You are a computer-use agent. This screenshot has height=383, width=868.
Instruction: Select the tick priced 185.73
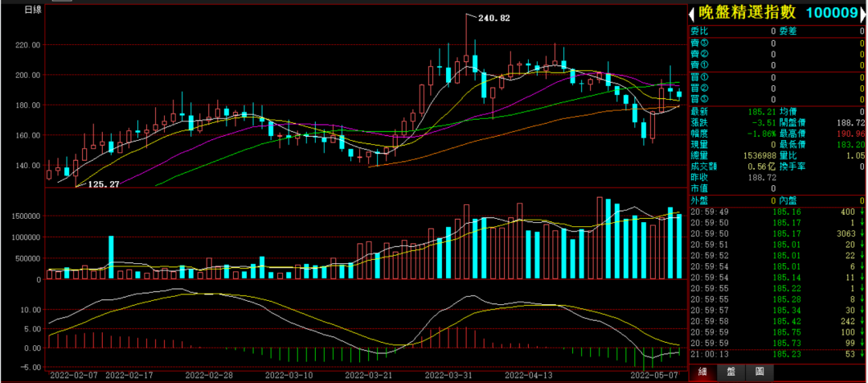(x=777, y=343)
